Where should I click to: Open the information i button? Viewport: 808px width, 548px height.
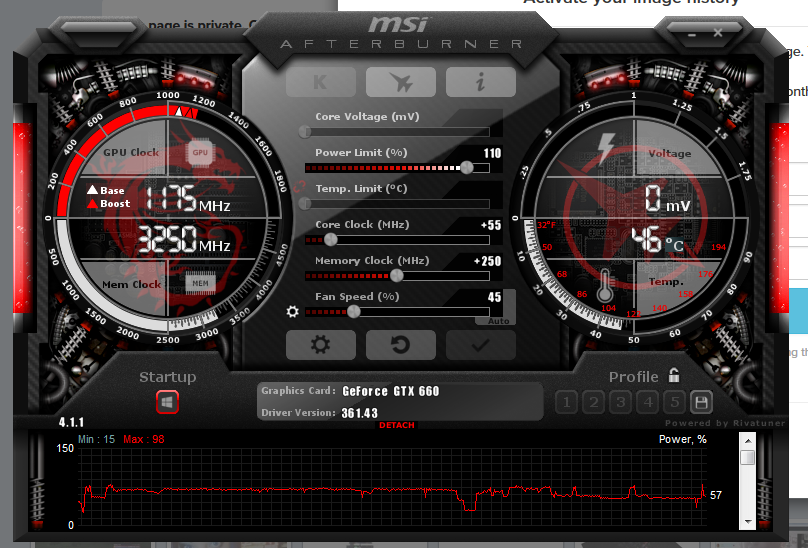[481, 82]
